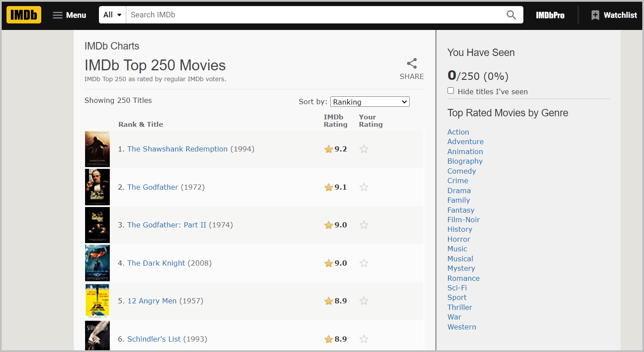Viewport: 644px width, 352px height.
Task: Focus the Search IMDb field
Action: [316, 15]
